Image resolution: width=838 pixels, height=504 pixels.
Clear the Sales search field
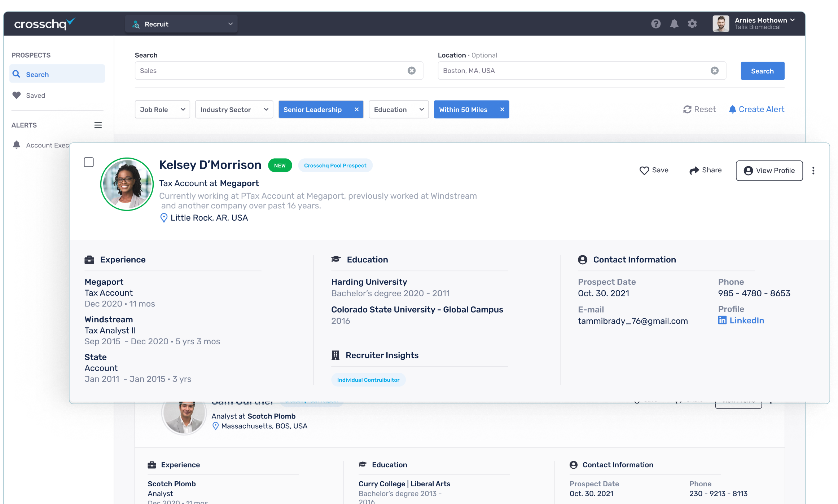pyautogui.click(x=411, y=71)
